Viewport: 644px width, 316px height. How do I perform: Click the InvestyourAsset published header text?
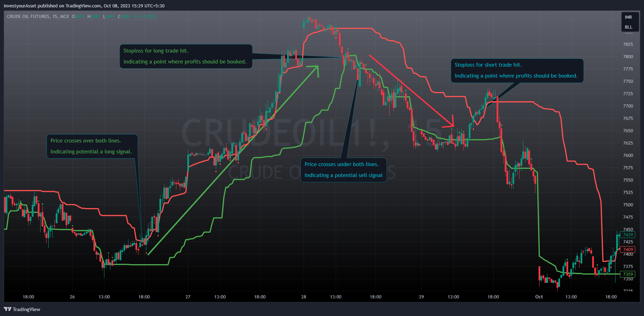[x=84, y=6]
